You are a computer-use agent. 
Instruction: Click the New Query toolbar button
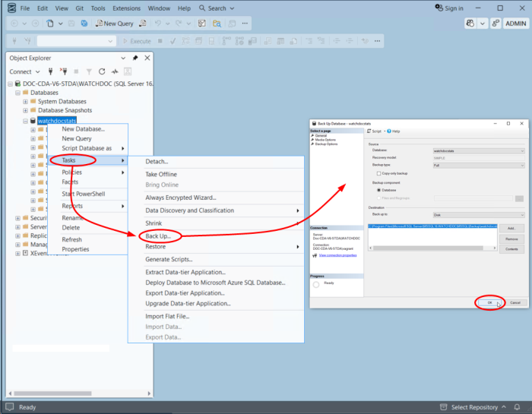(x=114, y=24)
